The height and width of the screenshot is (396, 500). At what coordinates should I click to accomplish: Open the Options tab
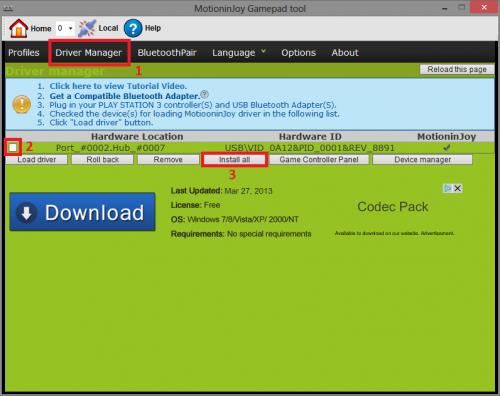(298, 53)
